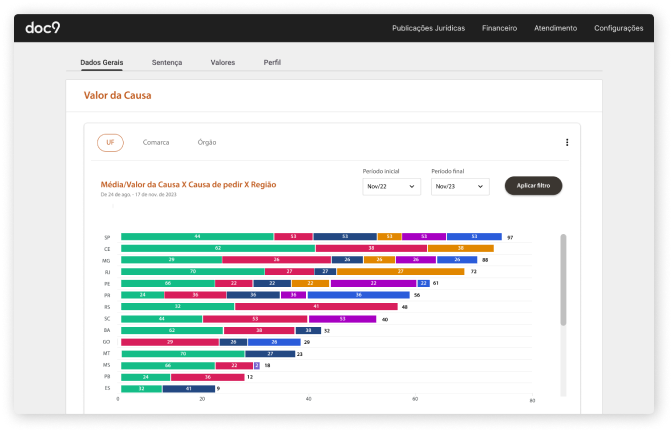
Task: Open Configurações in the top bar
Action: pyautogui.click(x=618, y=28)
